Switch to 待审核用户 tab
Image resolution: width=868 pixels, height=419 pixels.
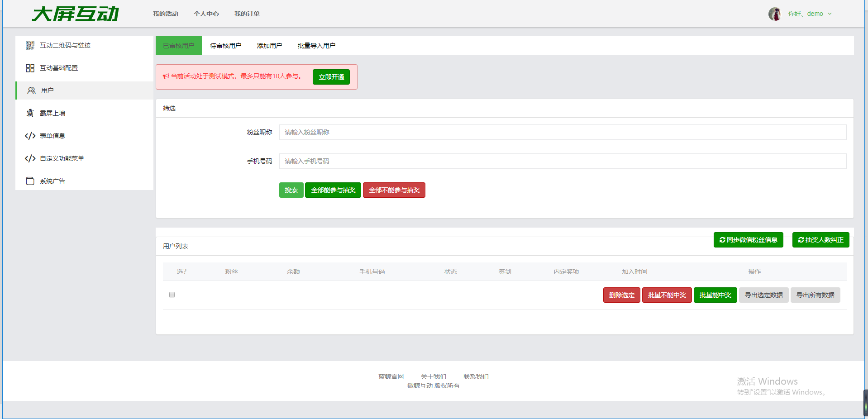coord(225,46)
